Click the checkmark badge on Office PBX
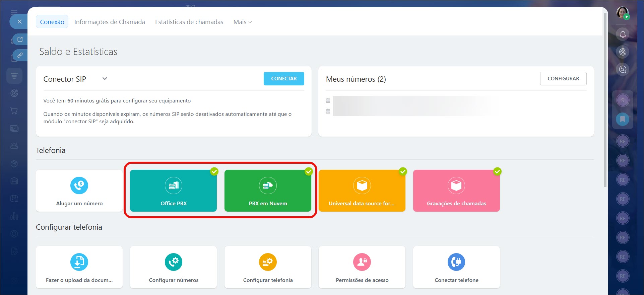Screen dimensions: 644x295 [214, 171]
